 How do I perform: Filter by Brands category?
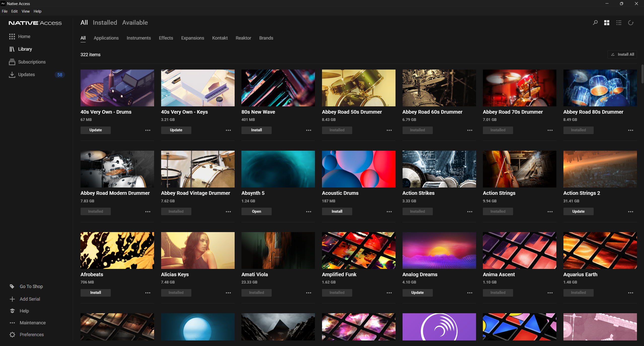(x=266, y=38)
